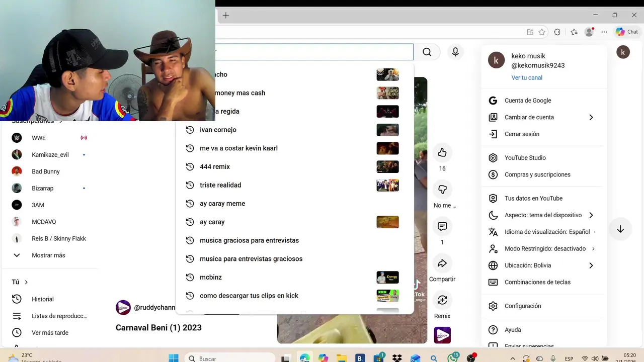
Task: Open Historial in sidebar
Action: point(49,299)
